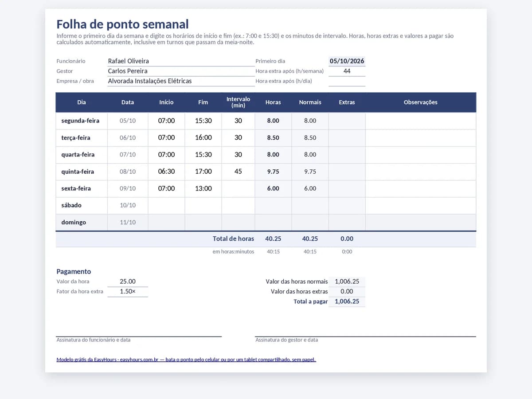Select the Total de horas label
Screen dimensions: 532x399
tap(233, 239)
